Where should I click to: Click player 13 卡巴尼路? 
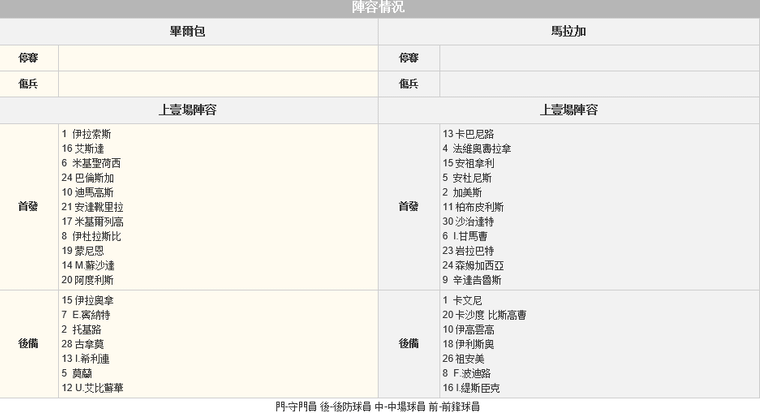468,134
